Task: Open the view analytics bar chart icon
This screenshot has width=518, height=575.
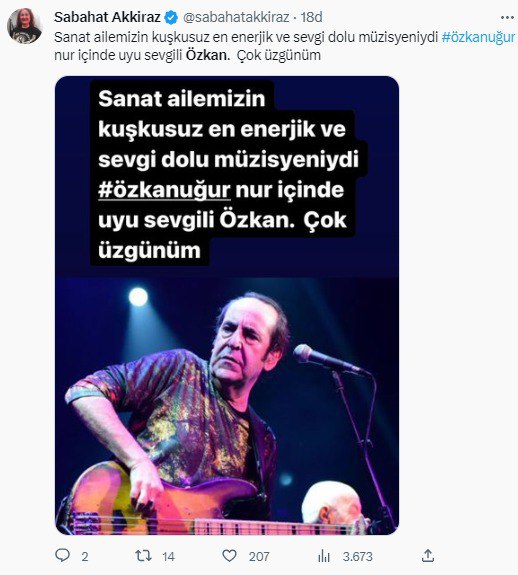Action: tap(324, 556)
